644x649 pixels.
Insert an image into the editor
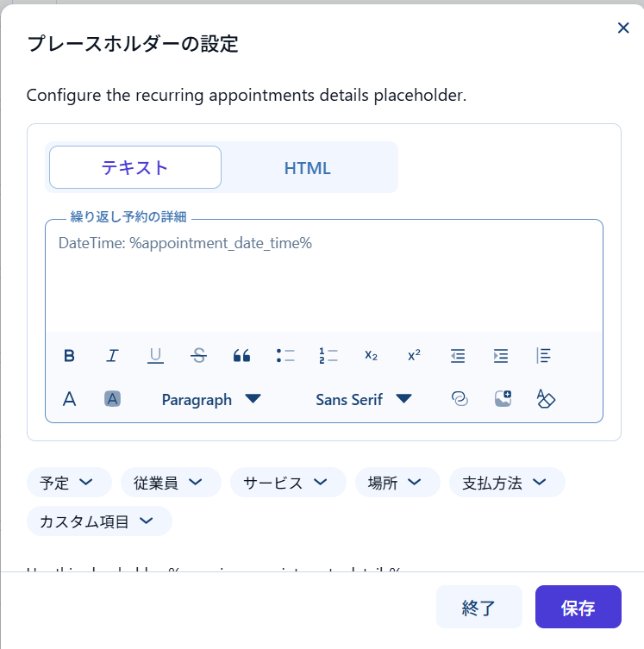pos(503,399)
